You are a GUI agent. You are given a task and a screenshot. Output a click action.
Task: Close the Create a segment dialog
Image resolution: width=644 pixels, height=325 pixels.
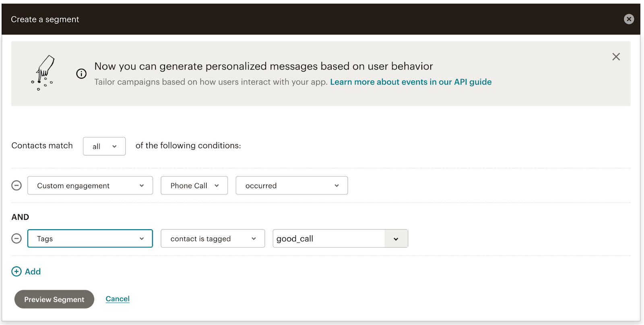629,19
